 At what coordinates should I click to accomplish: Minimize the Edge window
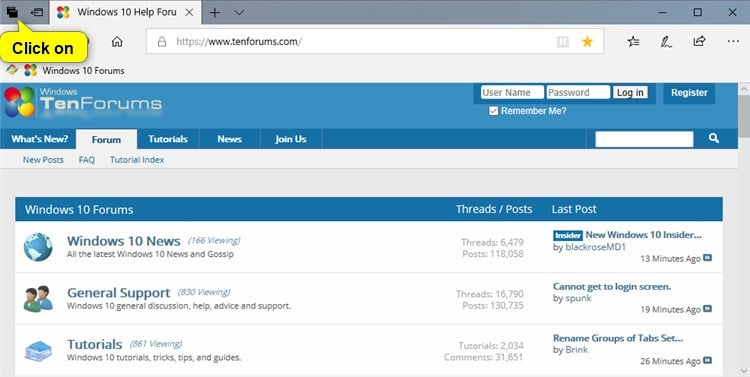[x=663, y=12]
